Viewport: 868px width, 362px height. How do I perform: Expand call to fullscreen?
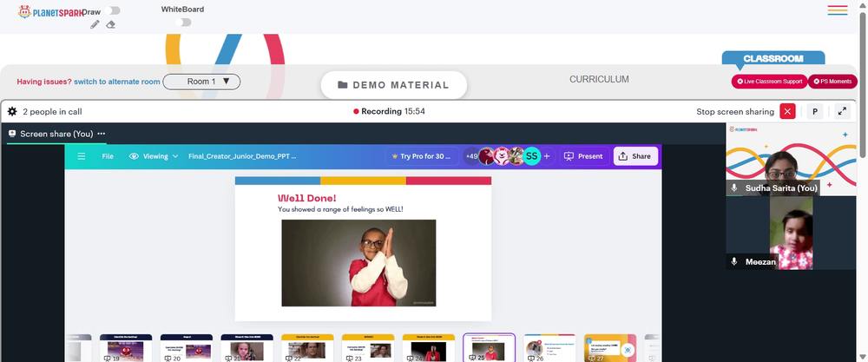(842, 111)
